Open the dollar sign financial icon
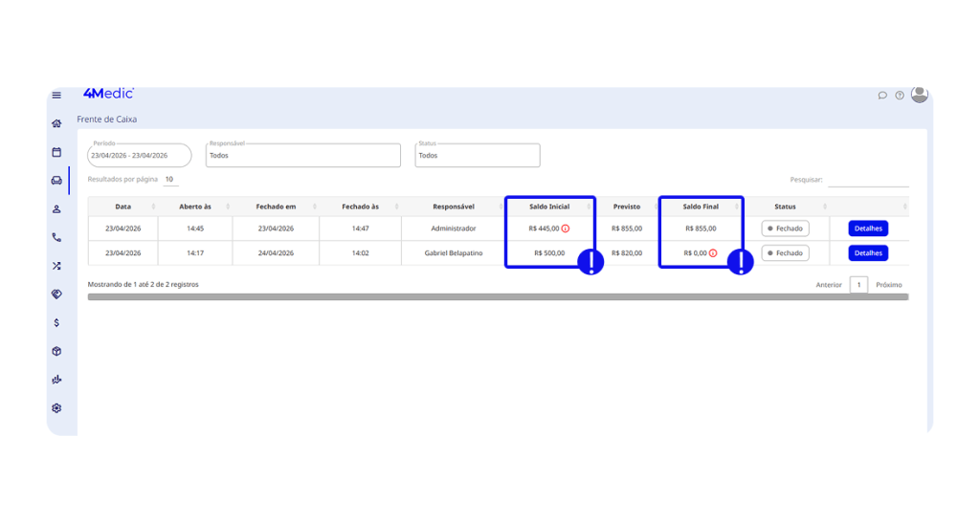Screen dimensions: 980x524 56,323
